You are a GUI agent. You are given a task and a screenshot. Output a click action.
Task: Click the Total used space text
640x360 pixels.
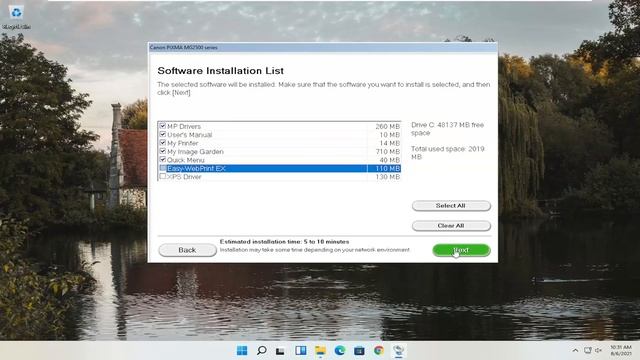coord(447,153)
